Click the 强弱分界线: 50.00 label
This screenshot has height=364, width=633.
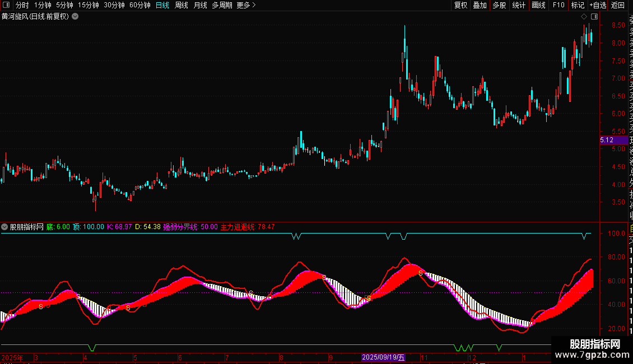(x=190, y=227)
